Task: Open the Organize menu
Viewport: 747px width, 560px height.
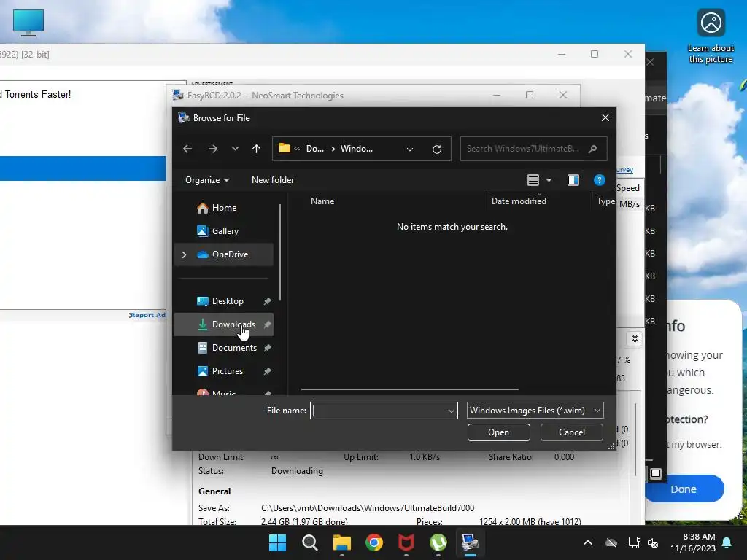Action: 207,180
